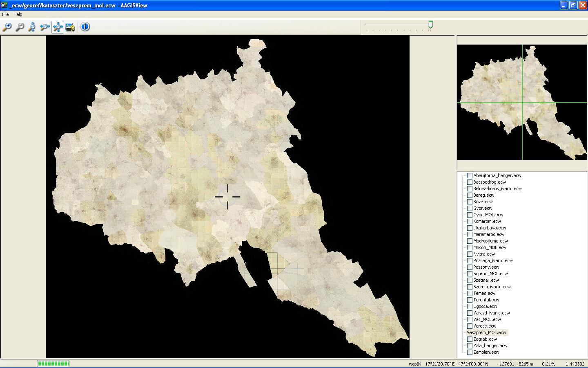The image size is (588, 368).
Task: Select the Szerem_ivanic.ecw tree item
Action: click(x=492, y=287)
